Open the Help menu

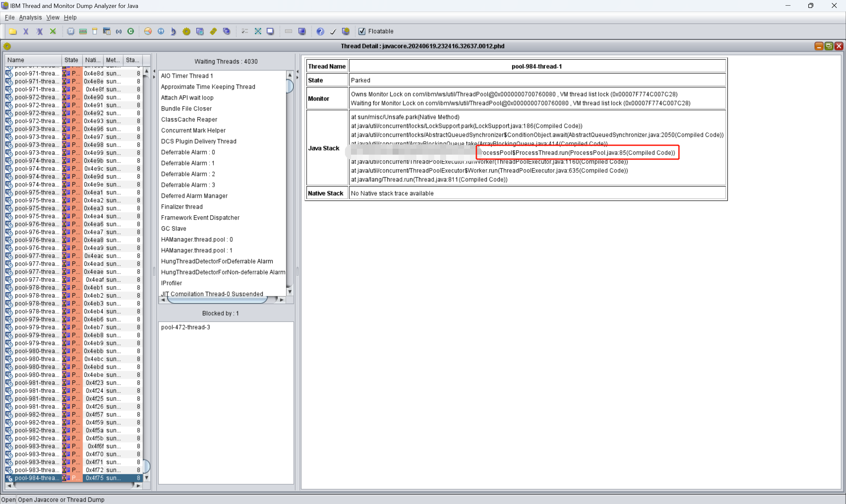pyautogui.click(x=70, y=17)
